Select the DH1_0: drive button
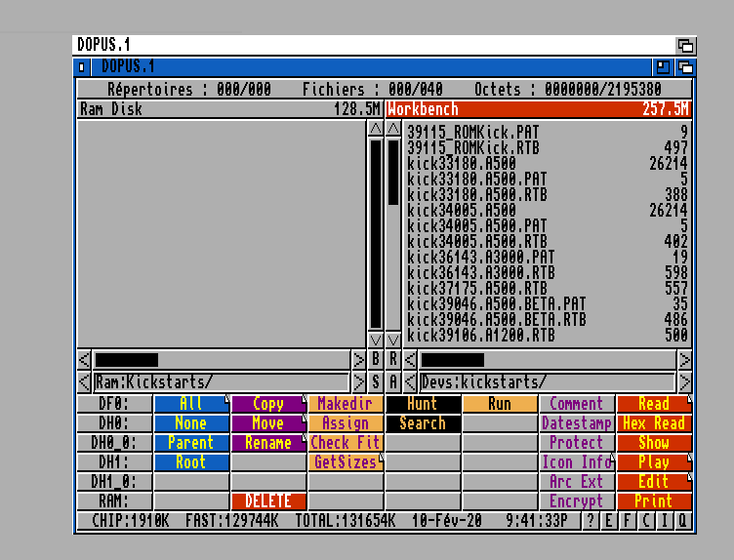Image resolution: width=734 pixels, height=560 pixels. pyautogui.click(x=114, y=481)
